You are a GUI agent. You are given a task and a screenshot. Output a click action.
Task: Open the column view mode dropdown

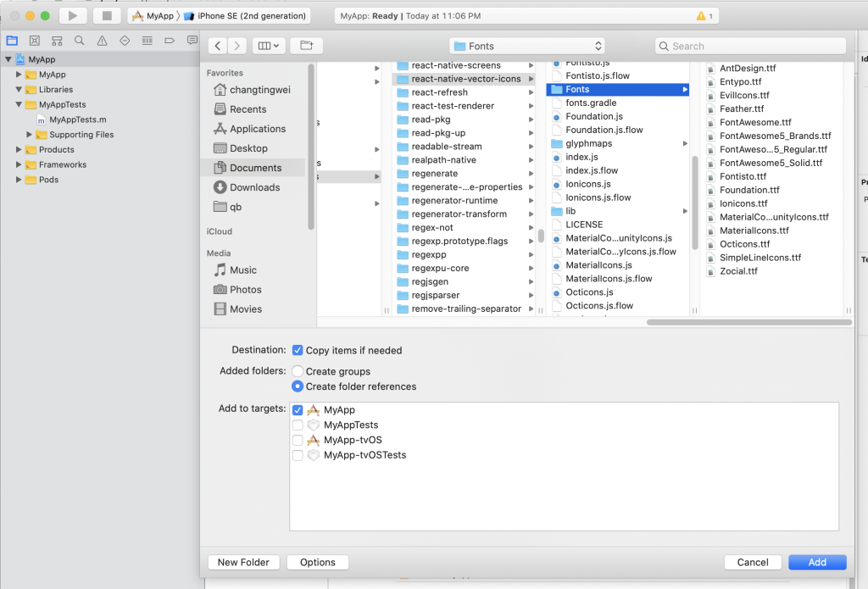coord(269,46)
